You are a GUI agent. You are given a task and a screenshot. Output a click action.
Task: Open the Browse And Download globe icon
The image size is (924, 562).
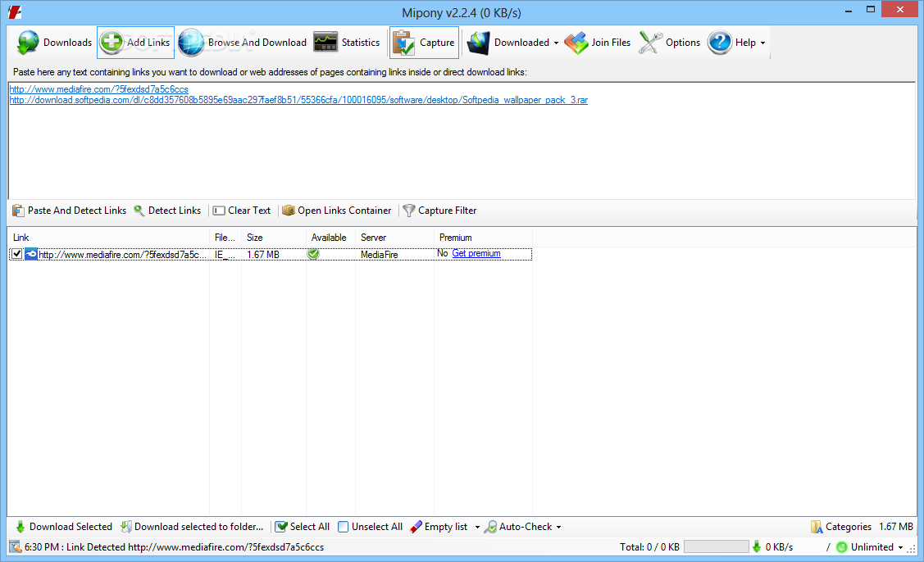pos(191,43)
